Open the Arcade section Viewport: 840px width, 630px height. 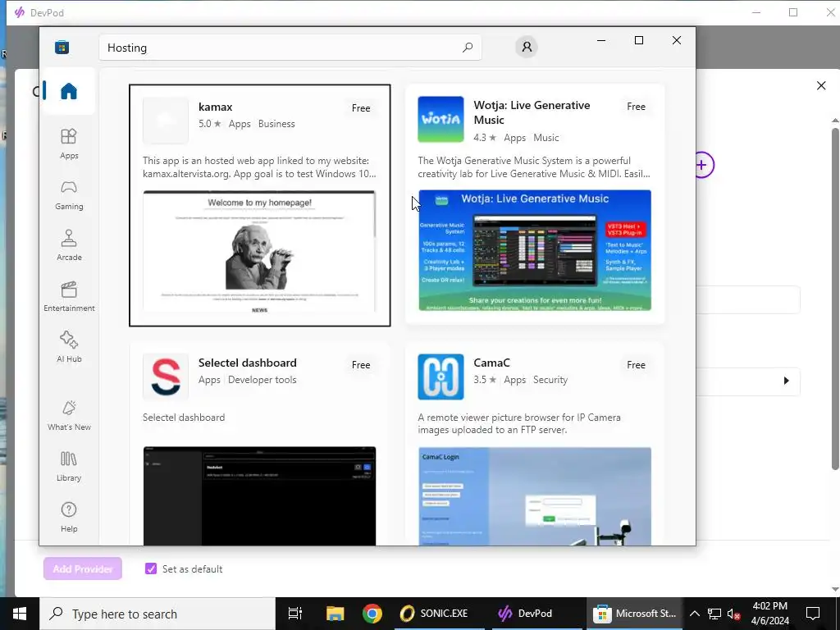pos(69,245)
